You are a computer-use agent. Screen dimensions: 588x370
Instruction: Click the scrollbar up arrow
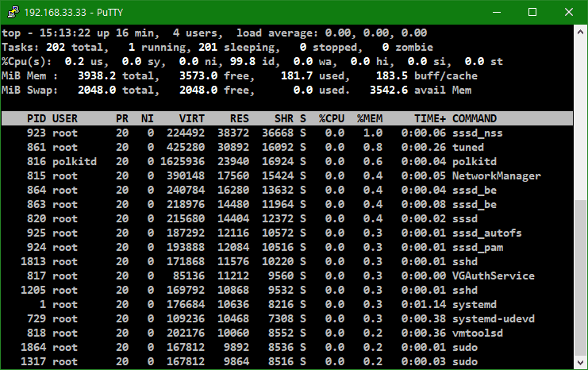[580, 32]
